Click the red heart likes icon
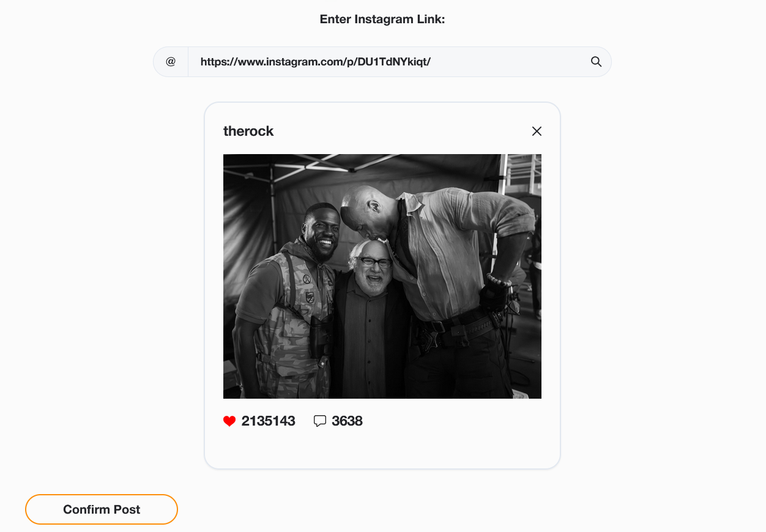 (229, 421)
